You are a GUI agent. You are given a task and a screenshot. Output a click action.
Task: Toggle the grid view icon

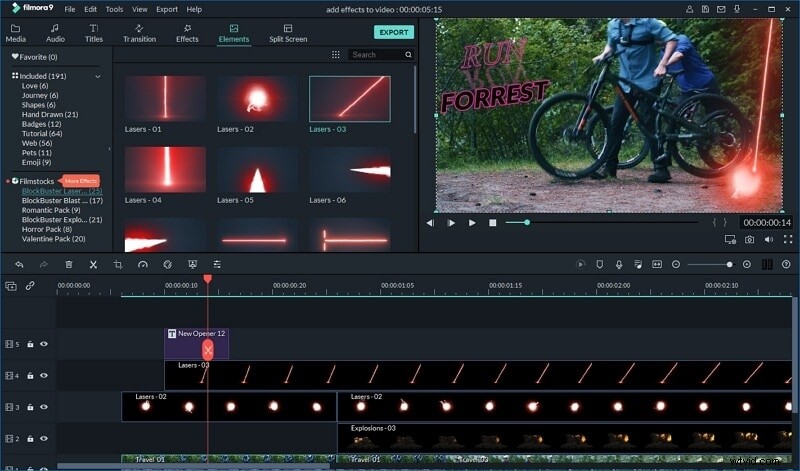pyautogui.click(x=336, y=55)
